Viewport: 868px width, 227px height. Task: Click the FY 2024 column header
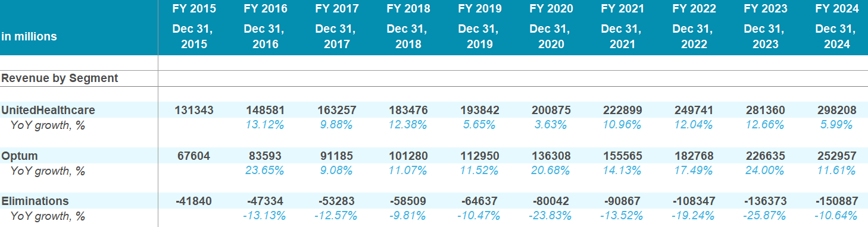837,9
